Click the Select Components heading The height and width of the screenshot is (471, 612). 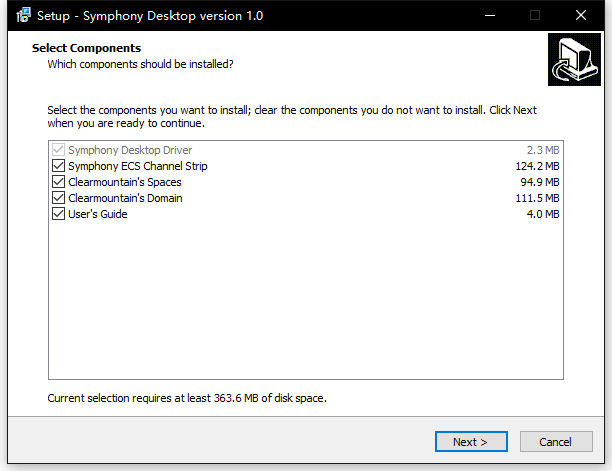86,48
